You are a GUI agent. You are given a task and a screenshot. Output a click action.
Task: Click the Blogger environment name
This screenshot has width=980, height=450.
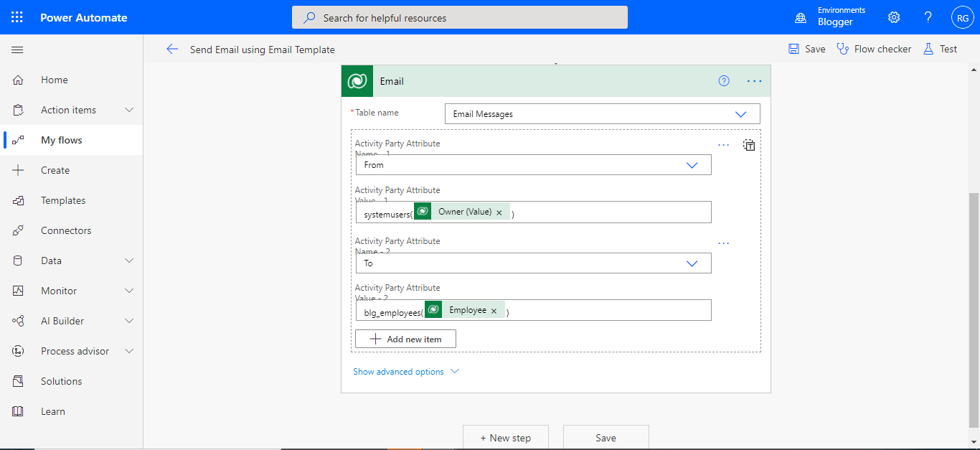tap(835, 22)
